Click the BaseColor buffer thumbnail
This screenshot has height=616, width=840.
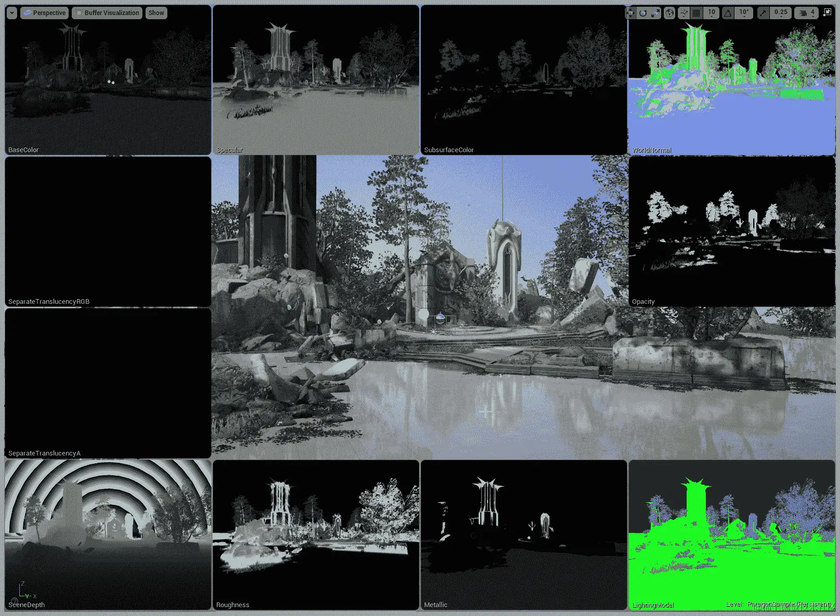click(x=108, y=80)
